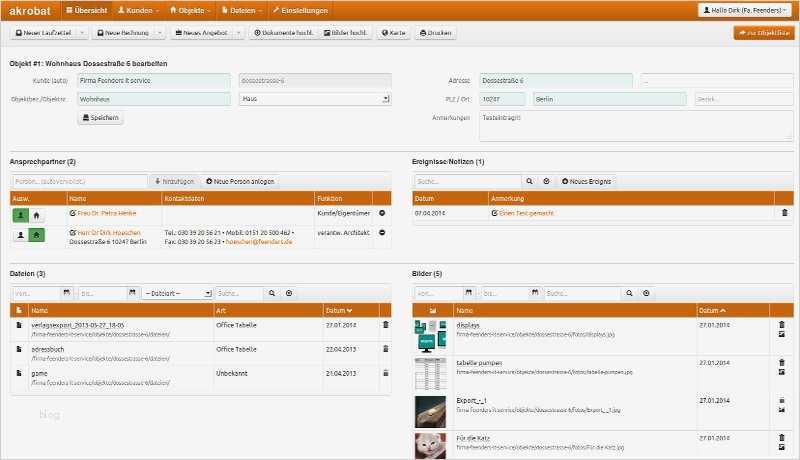Image resolution: width=800 pixels, height=460 pixels.
Task: Expand the Neues Angebot dropdown arrow
Action: click(x=238, y=33)
